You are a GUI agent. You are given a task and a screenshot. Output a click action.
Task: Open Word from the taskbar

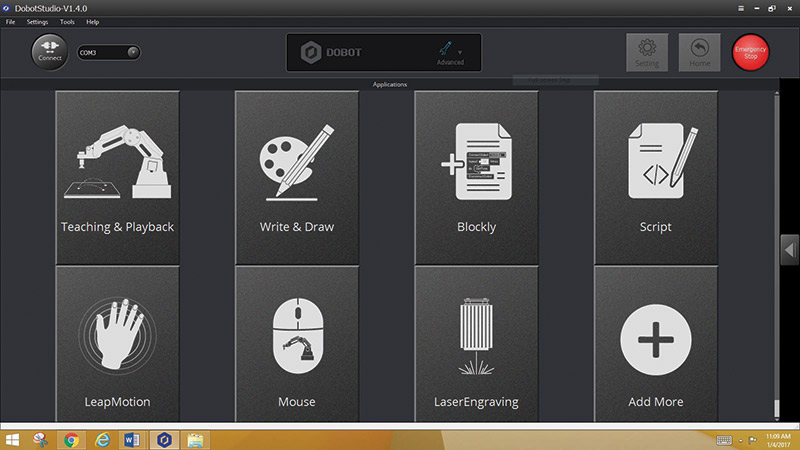pyautogui.click(x=132, y=440)
